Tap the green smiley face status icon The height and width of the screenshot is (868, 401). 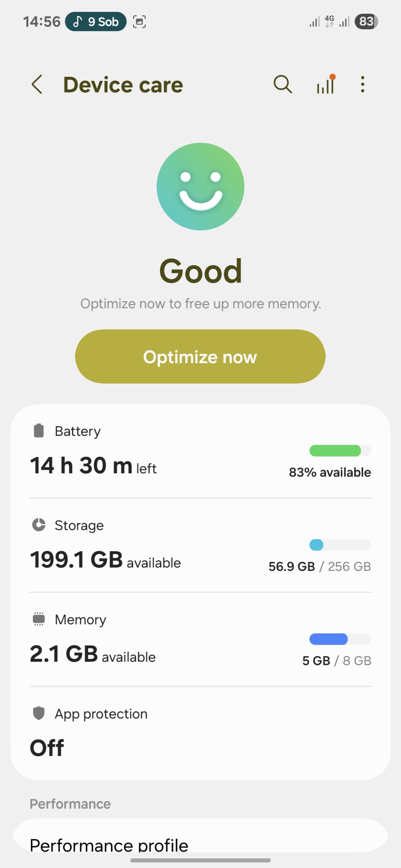pos(200,186)
